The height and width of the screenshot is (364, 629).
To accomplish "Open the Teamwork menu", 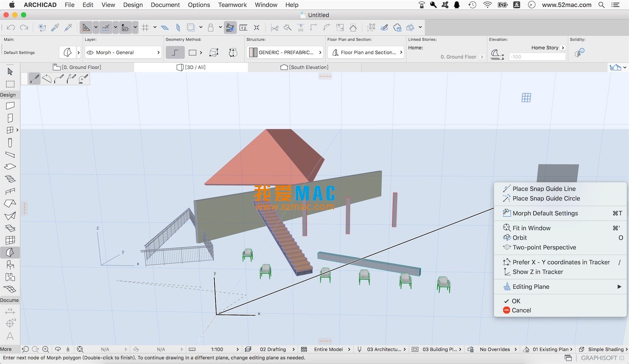I will (x=233, y=5).
